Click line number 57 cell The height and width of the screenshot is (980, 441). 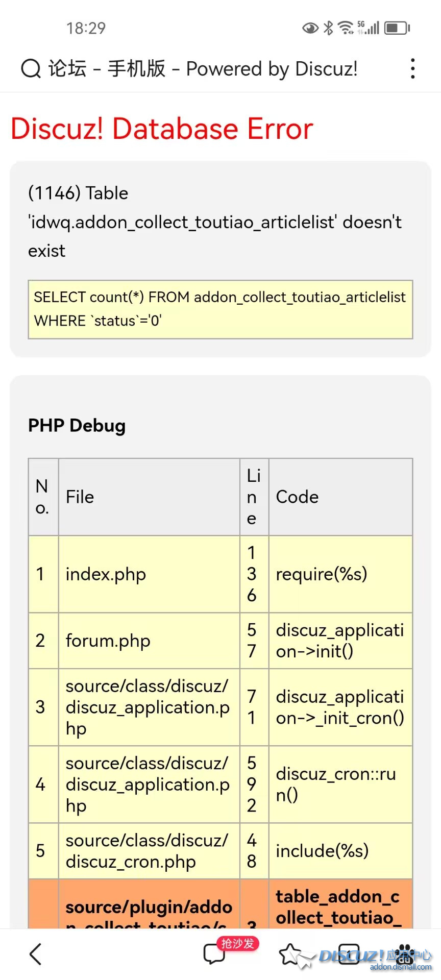pyautogui.click(x=254, y=641)
